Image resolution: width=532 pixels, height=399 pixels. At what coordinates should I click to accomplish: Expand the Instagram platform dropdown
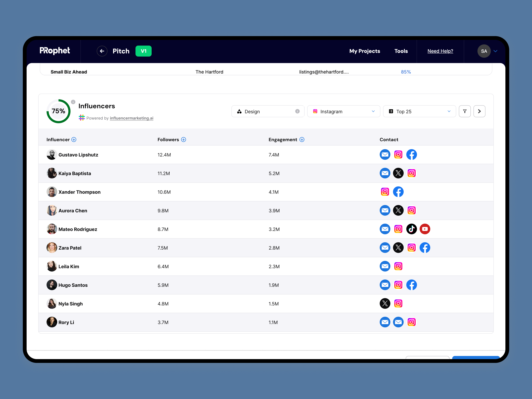click(x=343, y=111)
